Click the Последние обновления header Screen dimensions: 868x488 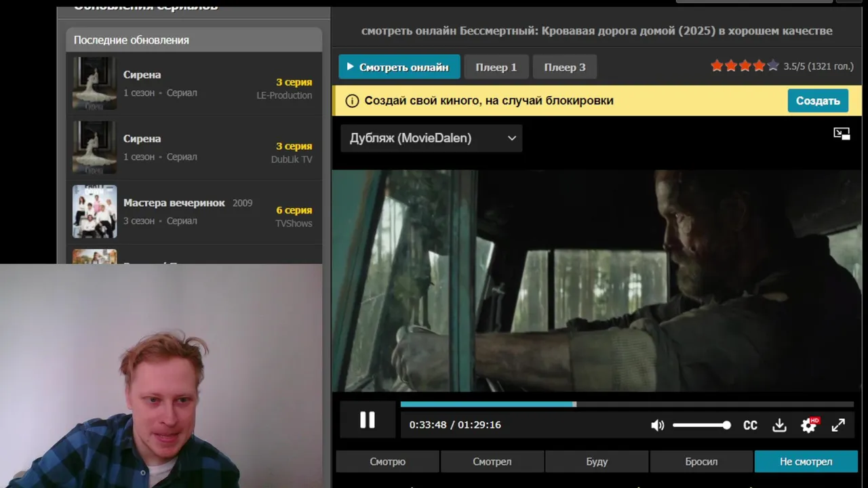194,40
